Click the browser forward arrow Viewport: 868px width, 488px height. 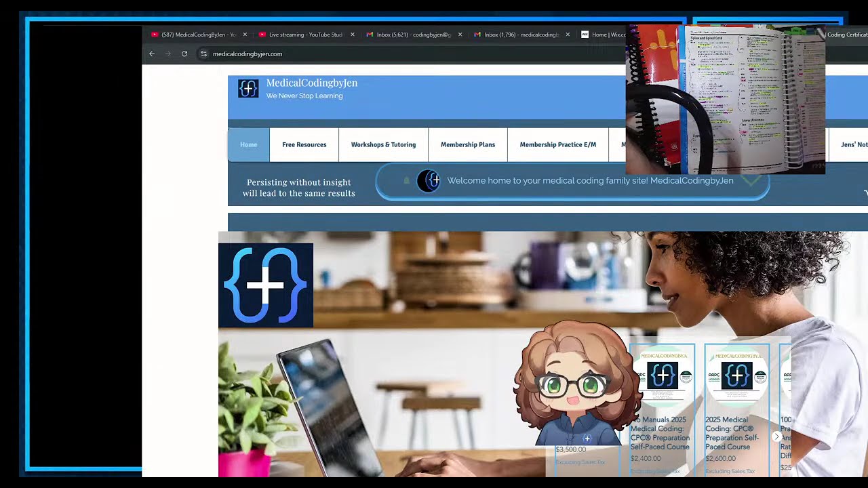tap(168, 54)
